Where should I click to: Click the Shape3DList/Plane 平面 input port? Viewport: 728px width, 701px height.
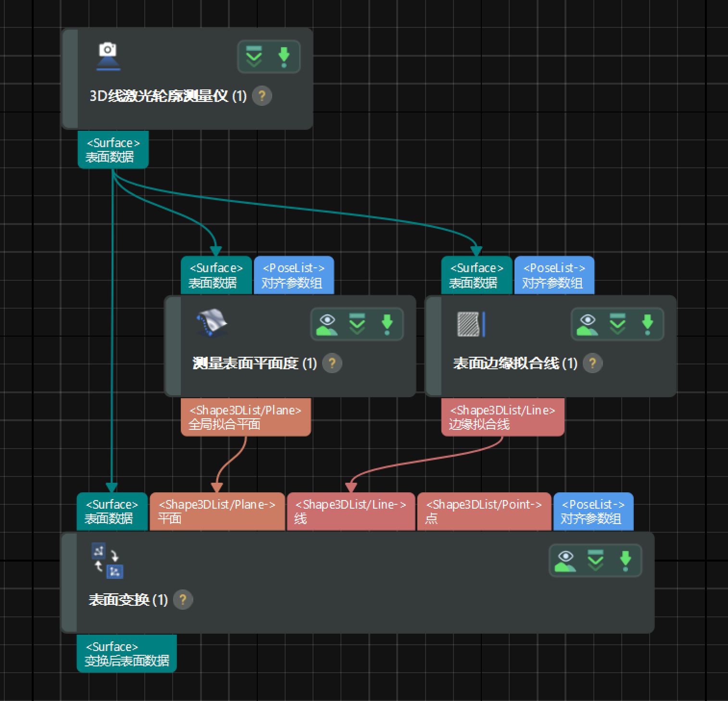(217, 512)
